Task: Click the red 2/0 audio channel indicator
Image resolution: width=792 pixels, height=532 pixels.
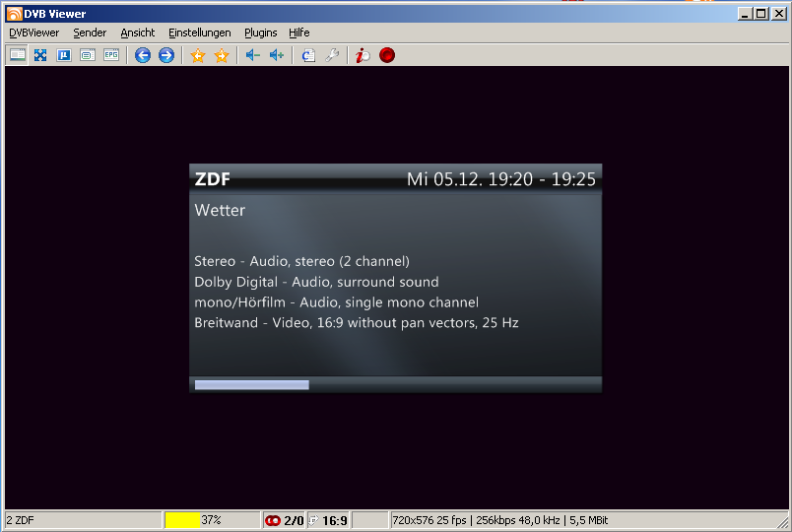Action: 285,520
